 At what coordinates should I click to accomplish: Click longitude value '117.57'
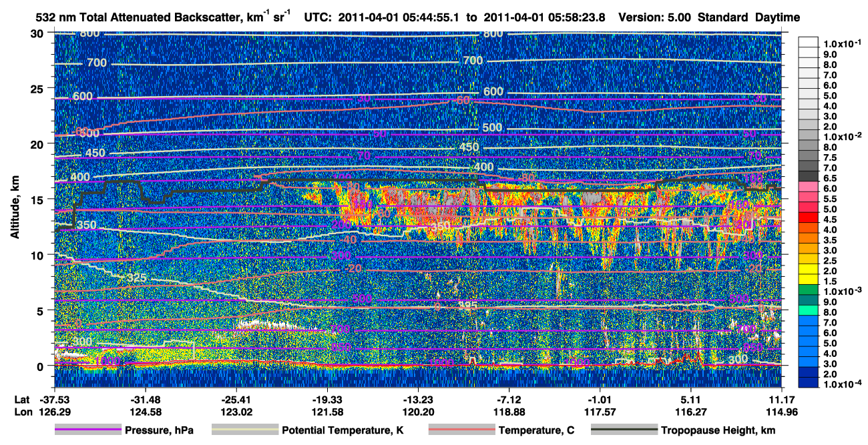pyautogui.click(x=600, y=412)
